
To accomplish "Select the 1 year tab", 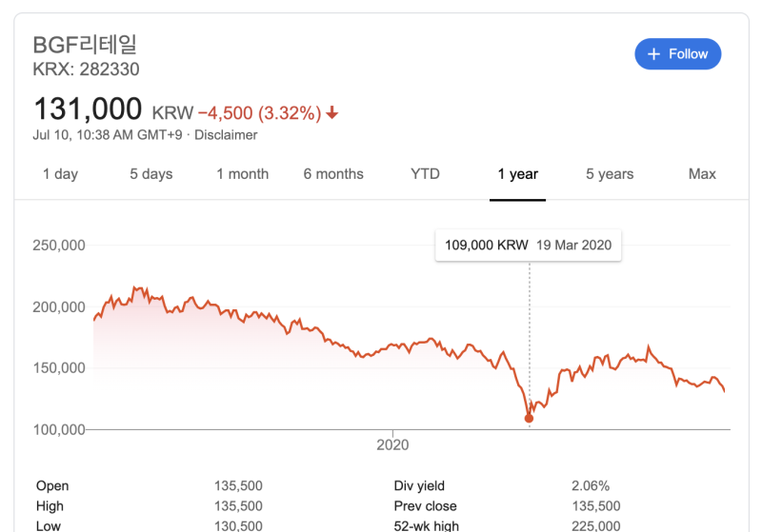I will coord(517,174).
